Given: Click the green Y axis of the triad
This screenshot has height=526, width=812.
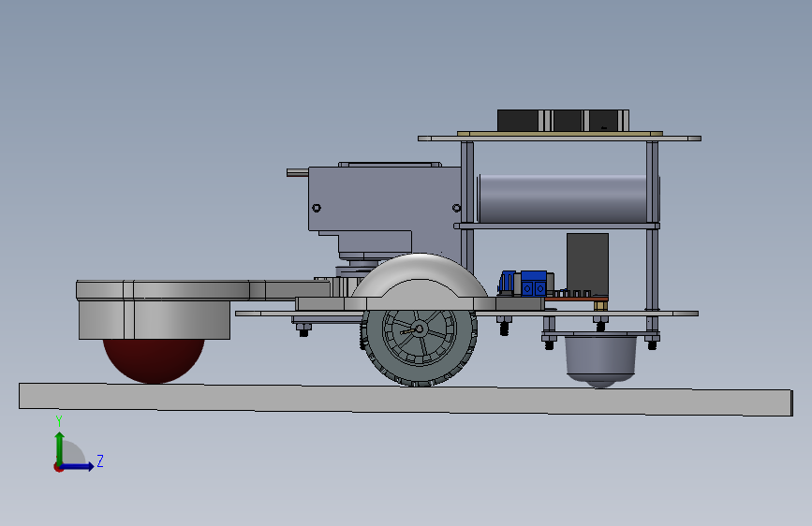Looking at the screenshot, I should [x=60, y=448].
